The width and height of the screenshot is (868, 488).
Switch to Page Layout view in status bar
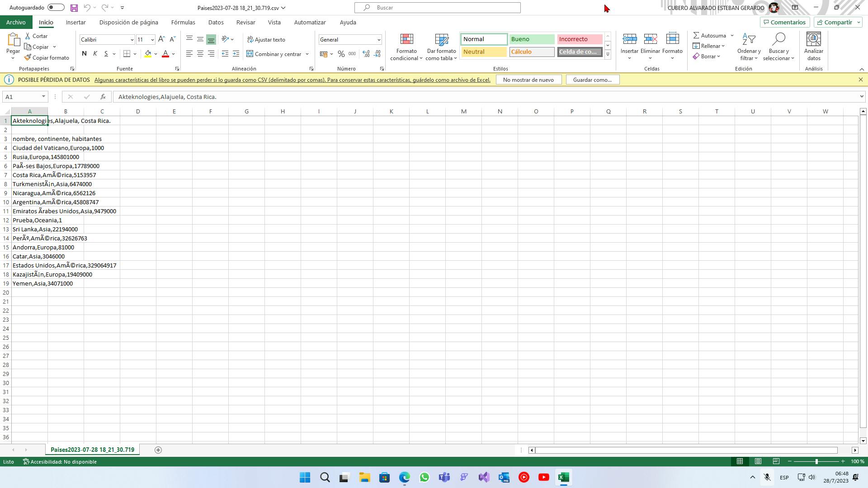[x=758, y=461]
